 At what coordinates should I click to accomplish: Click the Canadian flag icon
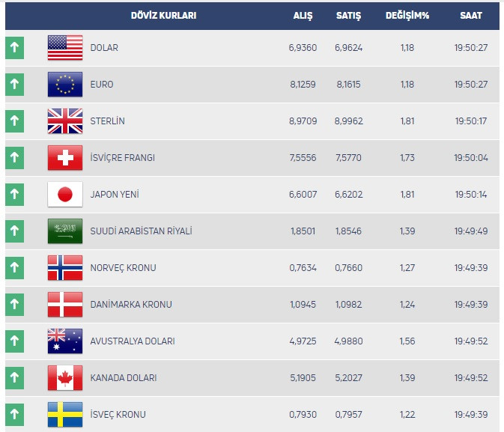[65, 378]
